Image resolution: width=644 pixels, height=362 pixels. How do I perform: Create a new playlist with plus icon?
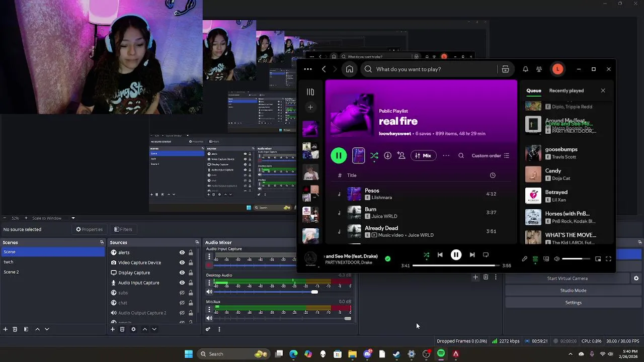pos(310,107)
